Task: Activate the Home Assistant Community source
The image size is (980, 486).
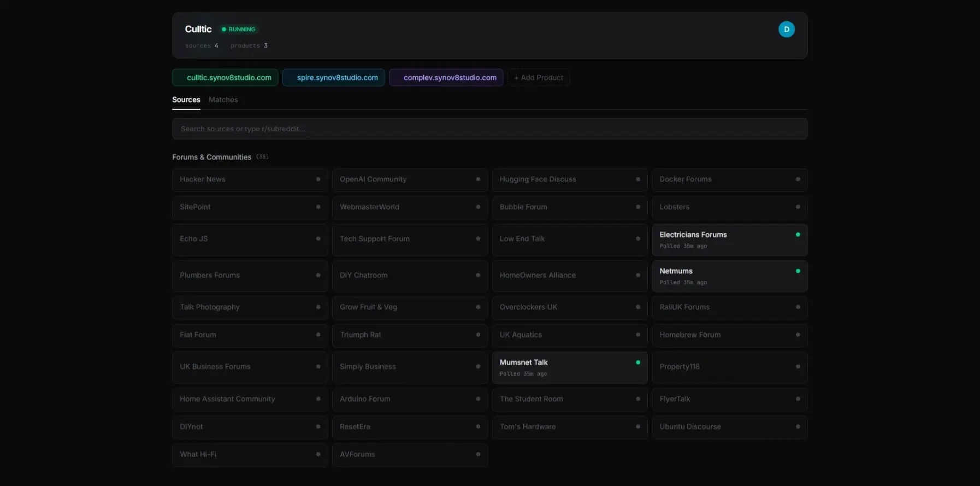Action: [x=250, y=399]
